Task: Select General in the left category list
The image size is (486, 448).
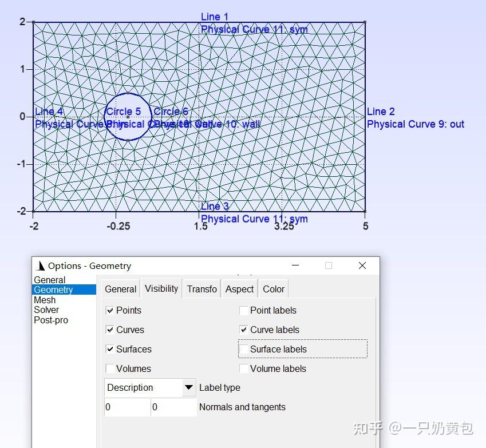Action: tap(49, 279)
